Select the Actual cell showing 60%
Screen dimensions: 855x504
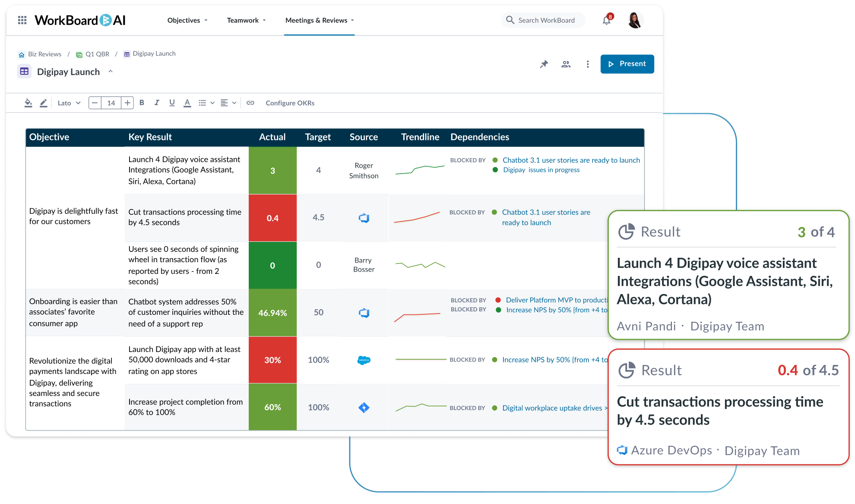[272, 407]
